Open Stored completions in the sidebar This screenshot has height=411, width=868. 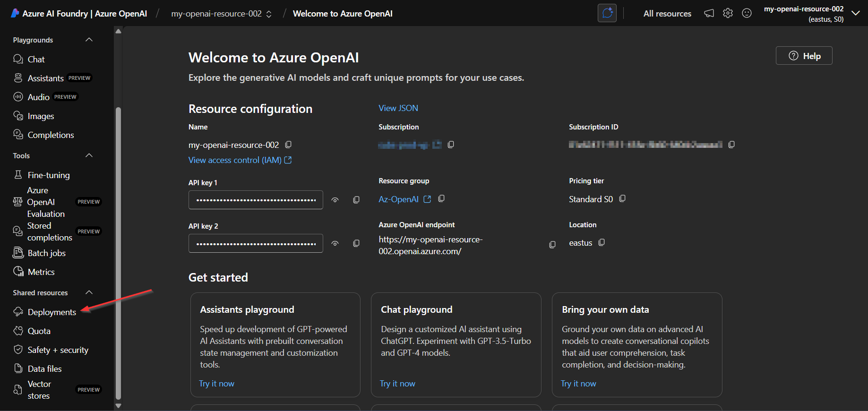coord(50,231)
